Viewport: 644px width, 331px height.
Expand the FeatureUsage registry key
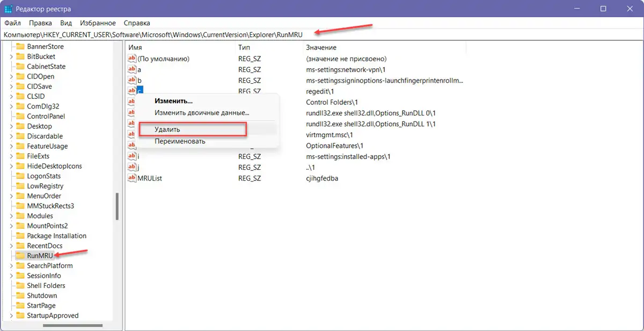pyautogui.click(x=11, y=146)
